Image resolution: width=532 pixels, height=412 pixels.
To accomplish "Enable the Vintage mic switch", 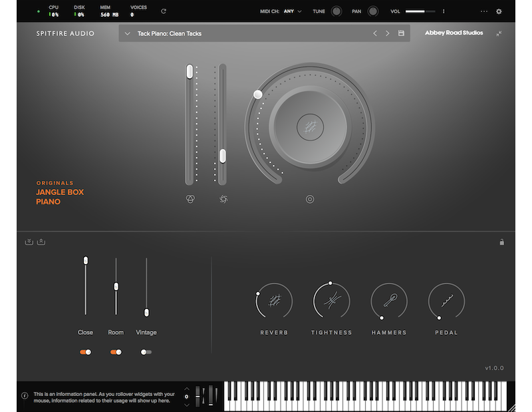I will 146,352.
